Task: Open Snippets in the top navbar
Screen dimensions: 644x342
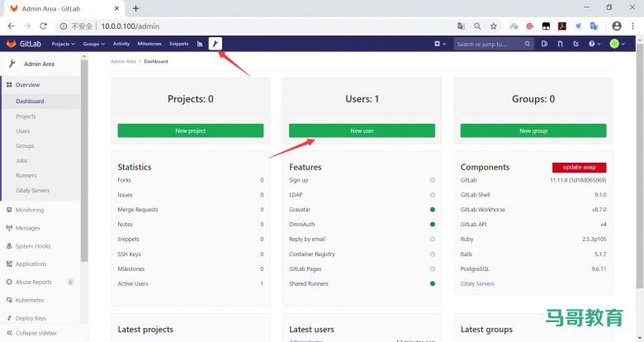Action: point(178,44)
